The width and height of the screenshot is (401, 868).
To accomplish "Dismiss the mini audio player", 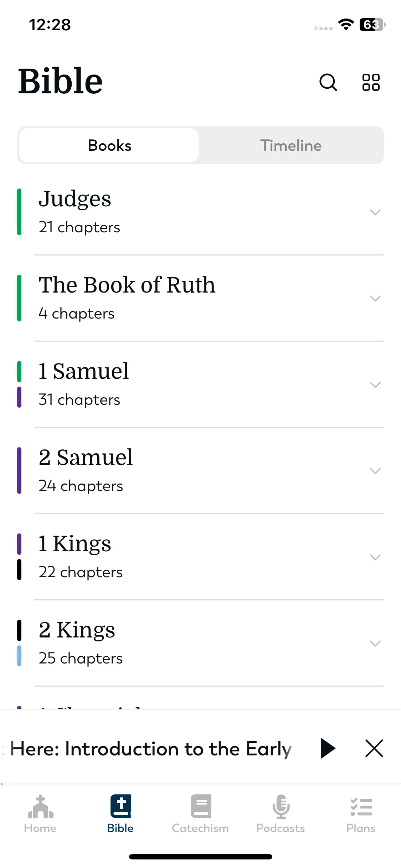I will [374, 748].
